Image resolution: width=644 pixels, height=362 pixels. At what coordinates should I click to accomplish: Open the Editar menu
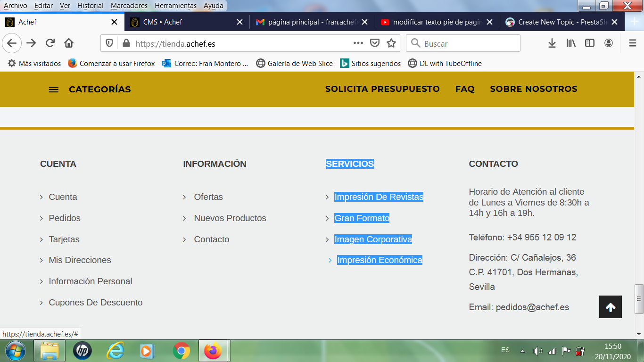tap(43, 6)
